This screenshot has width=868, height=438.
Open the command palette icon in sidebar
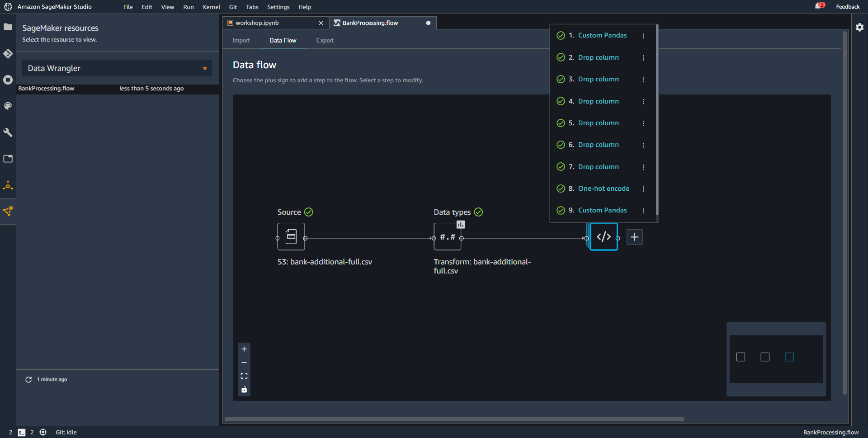tap(8, 106)
